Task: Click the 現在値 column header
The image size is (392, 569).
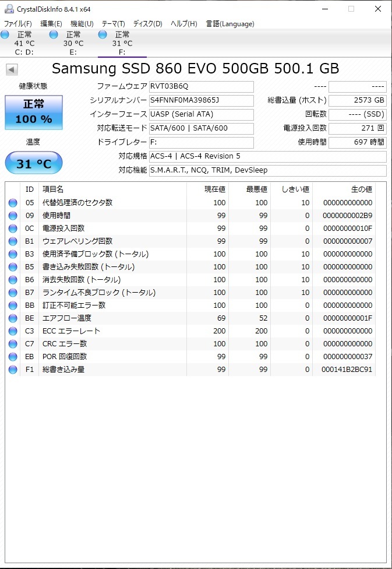Action: (x=207, y=189)
